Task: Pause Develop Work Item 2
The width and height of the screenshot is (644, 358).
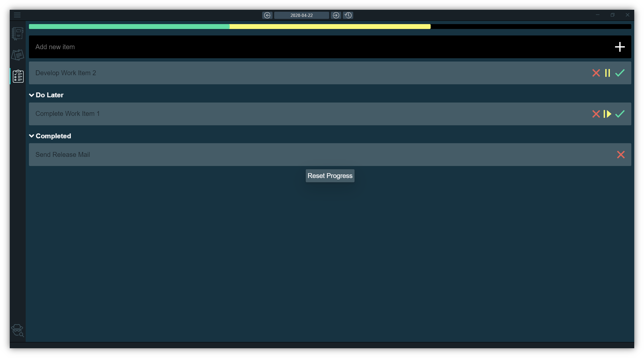Action: pyautogui.click(x=608, y=73)
